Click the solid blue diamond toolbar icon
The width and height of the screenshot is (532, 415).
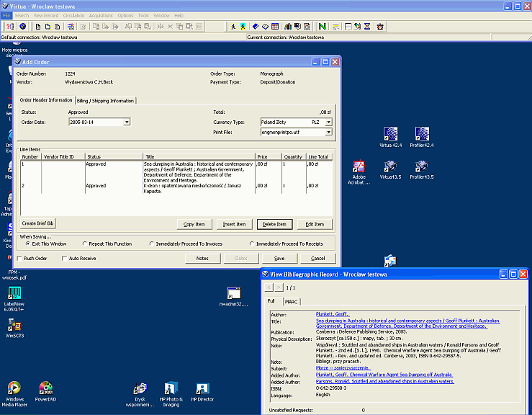click(256, 27)
